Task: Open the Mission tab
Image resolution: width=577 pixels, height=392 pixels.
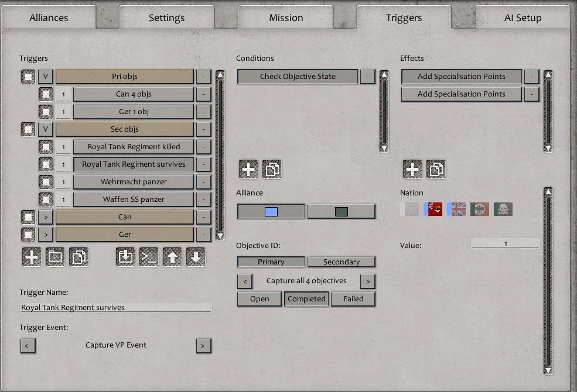Action: click(x=286, y=18)
